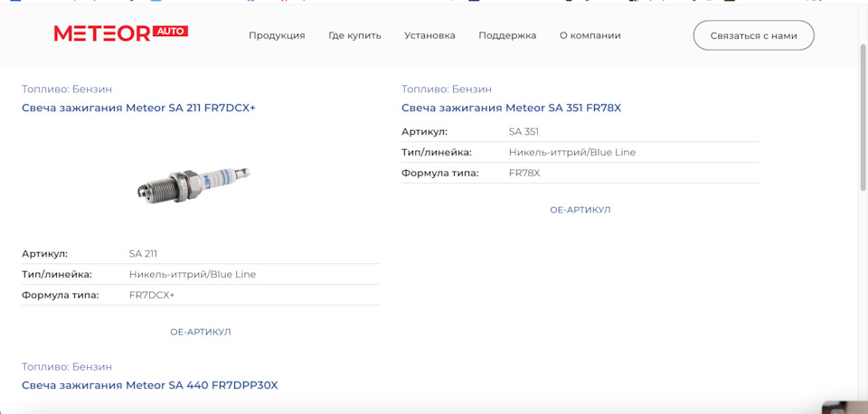Click Топливо: Бензин above SA 351 title

coord(446,89)
